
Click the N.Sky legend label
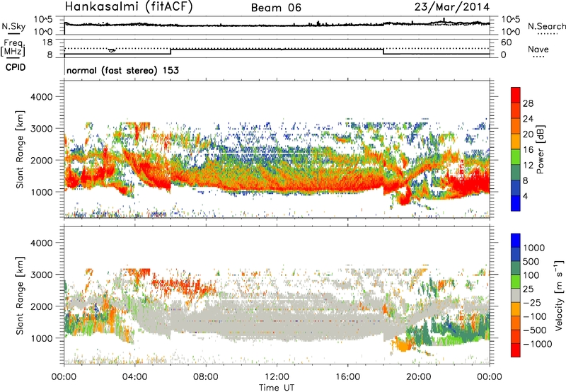point(13,26)
